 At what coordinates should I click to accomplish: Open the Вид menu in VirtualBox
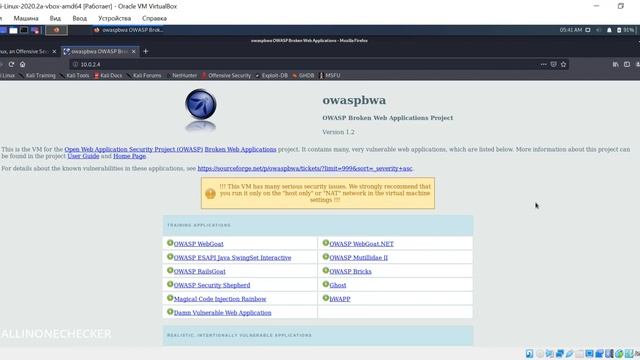55,18
